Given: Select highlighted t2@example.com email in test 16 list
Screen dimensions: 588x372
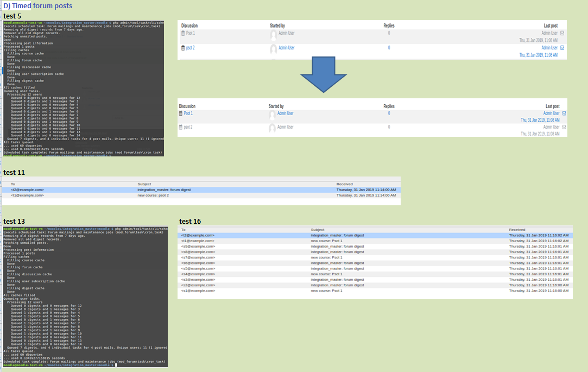Looking at the screenshot, I should pos(375,236).
